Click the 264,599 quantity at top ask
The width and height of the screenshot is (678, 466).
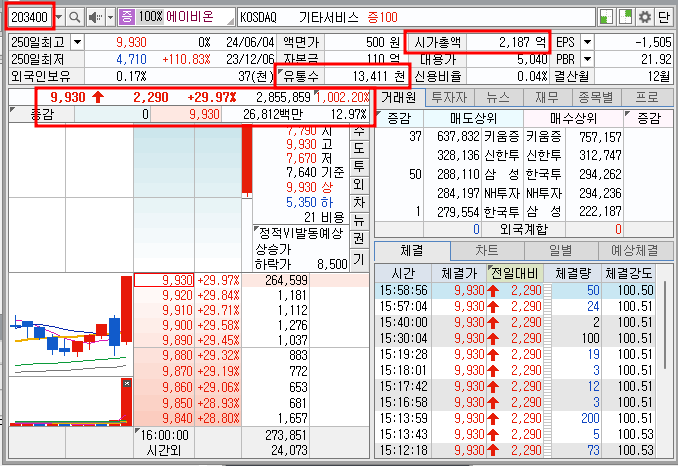286,280
